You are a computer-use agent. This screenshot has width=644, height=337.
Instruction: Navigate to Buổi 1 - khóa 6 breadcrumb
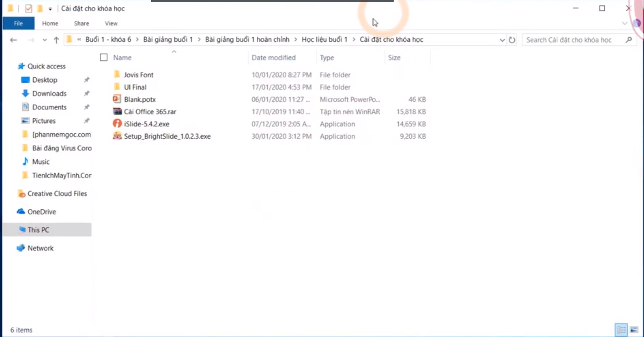point(108,40)
